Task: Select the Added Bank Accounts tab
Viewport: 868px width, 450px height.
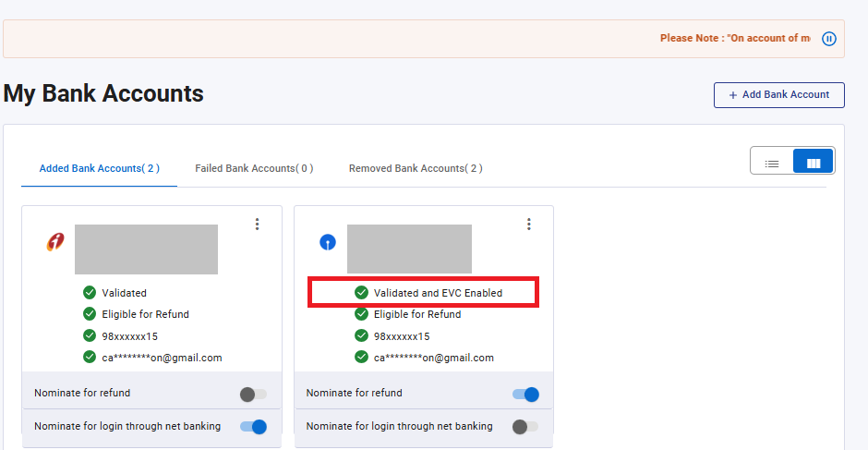Action: [99, 168]
